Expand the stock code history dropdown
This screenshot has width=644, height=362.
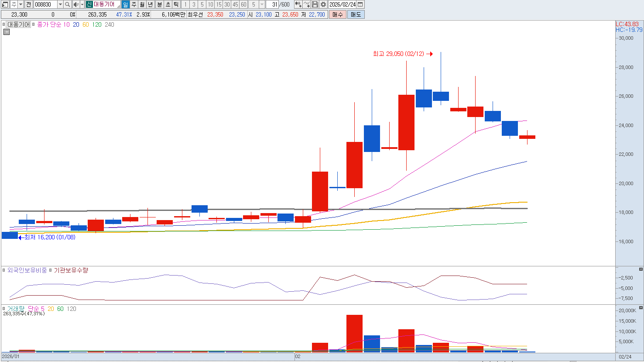click(x=60, y=4)
